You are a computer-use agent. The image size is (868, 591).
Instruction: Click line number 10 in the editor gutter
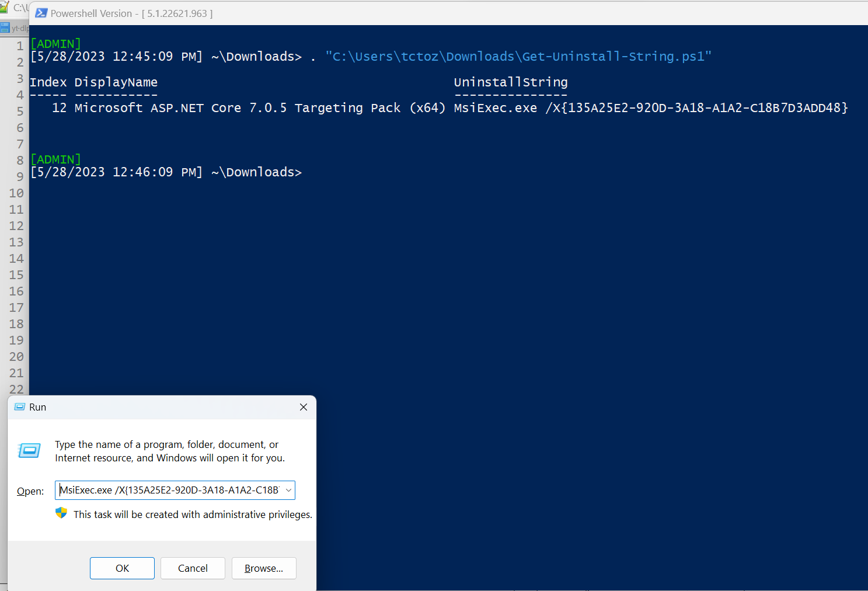click(16, 193)
